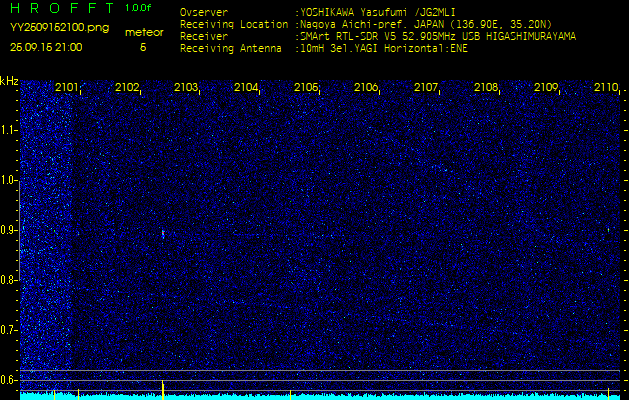The width and height of the screenshot is (629, 400).
Task: Click the 1.1 kHz axis label
Action: tap(9, 130)
